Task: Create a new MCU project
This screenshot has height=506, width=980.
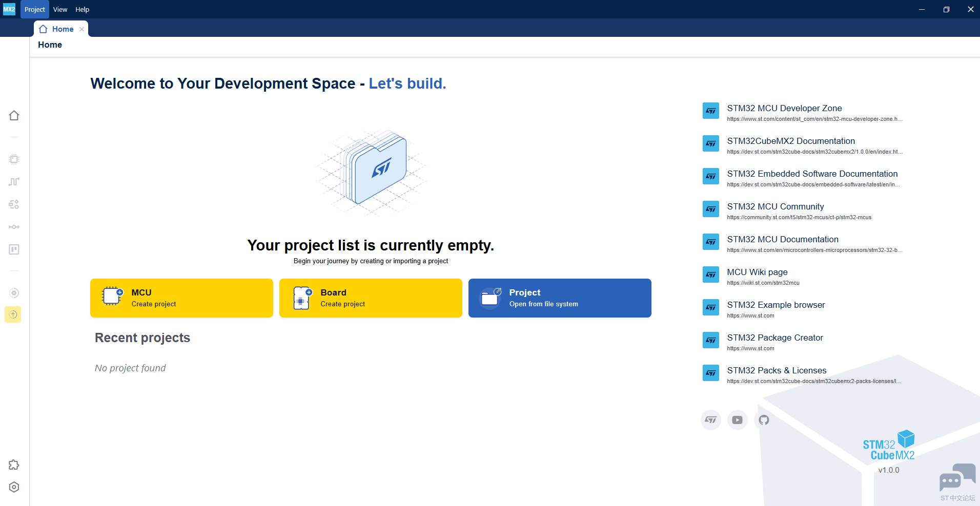Action: [x=181, y=298]
